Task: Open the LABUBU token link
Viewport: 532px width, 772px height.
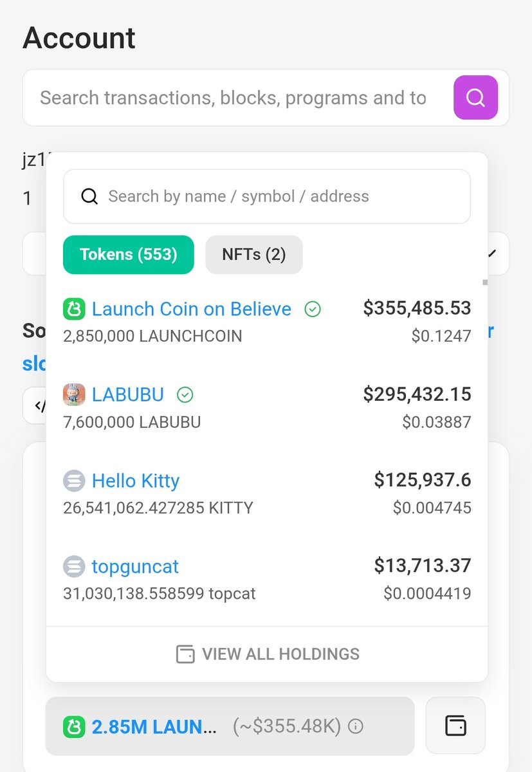Action: [x=128, y=394]
